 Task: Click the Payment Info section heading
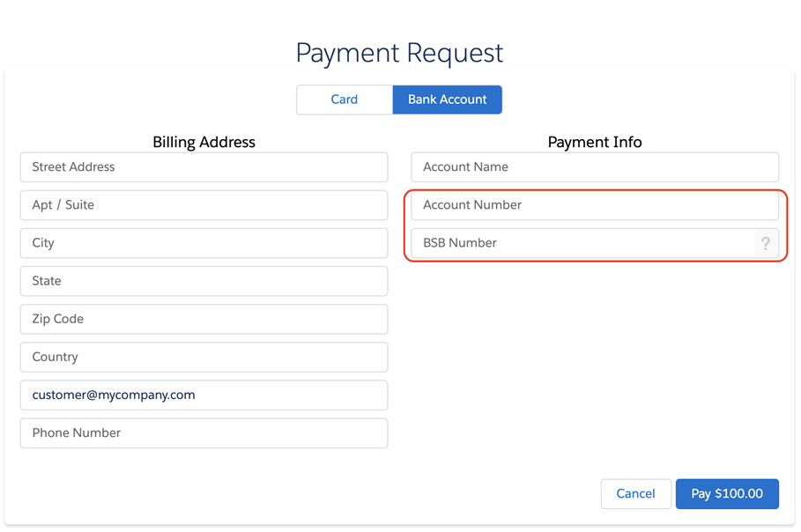(x=595, y=142)
